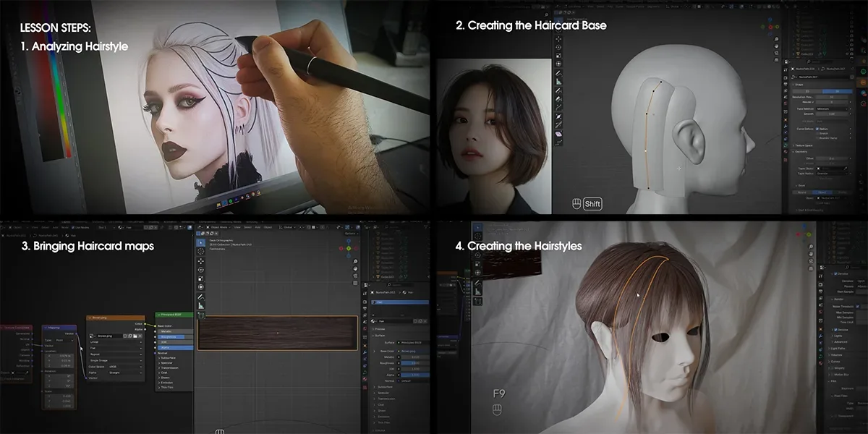Click the Roughness slider on the Principled BSDF node
Screen dimensions: 868x434
click(x=172, y=336)
